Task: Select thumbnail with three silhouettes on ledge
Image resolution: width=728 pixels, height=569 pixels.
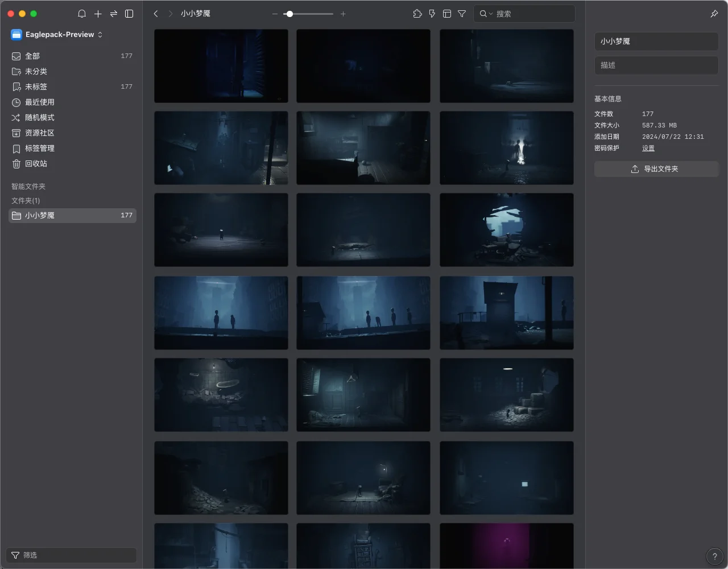Action: coord(363,313)
